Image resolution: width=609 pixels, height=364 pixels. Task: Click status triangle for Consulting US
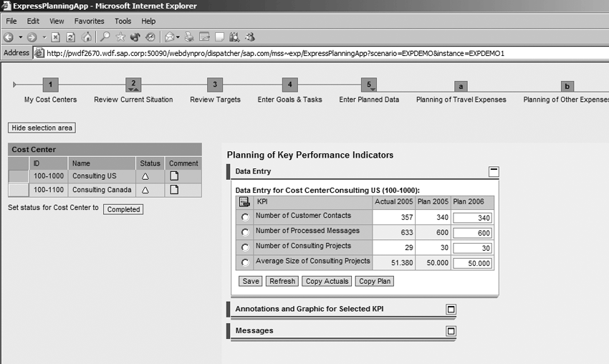(x=145, y=176)
